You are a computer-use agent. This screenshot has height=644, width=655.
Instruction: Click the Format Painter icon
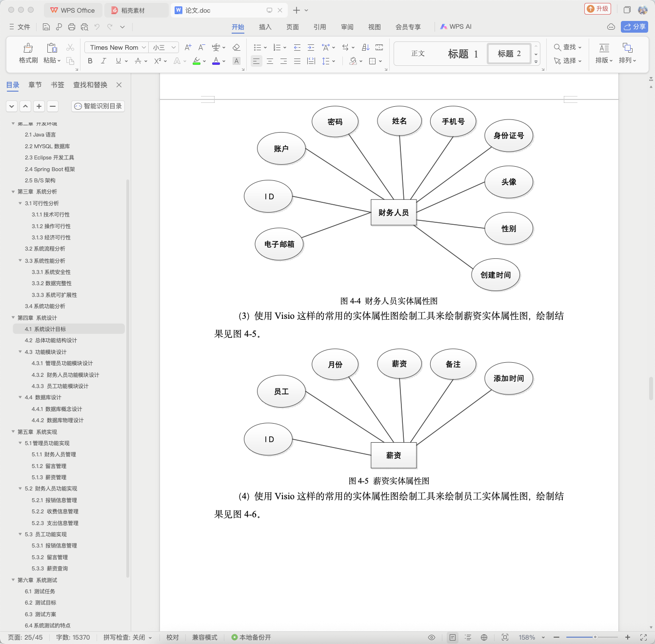(28, 53)
